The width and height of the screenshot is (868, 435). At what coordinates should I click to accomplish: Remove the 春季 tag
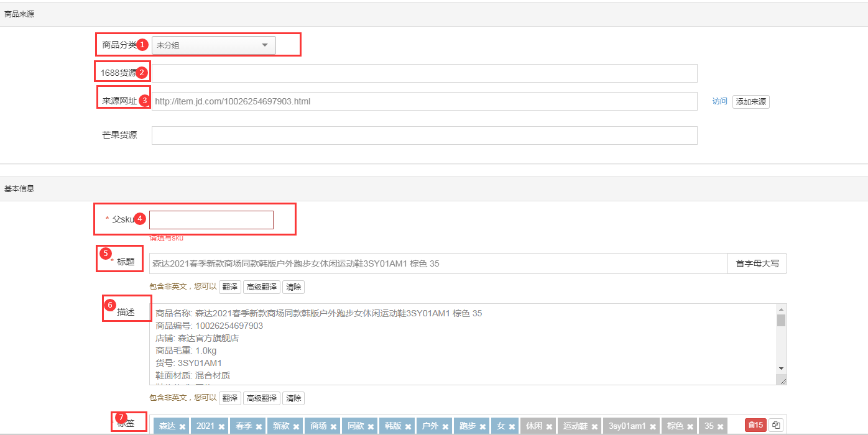click(x=259, y=427)
